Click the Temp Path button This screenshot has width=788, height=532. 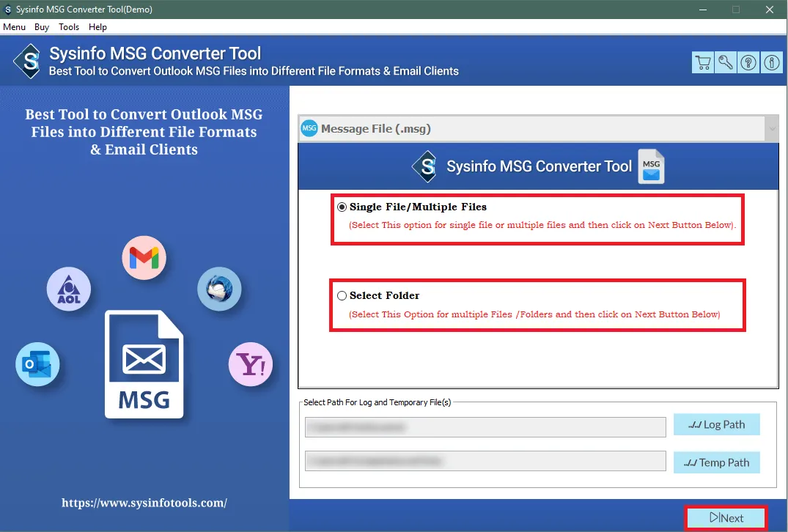click(x=717, y=462)
